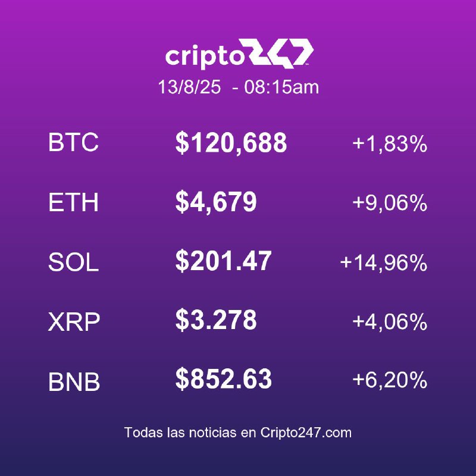Click the BTC price $120,688
Viewport: 476px width, 476px height.
(231, 143)
